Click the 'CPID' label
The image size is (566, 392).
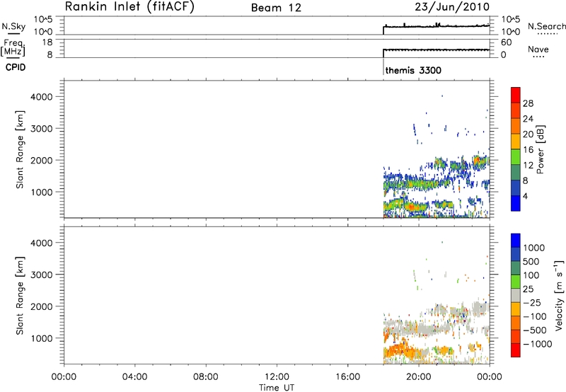tap(16, 67)
